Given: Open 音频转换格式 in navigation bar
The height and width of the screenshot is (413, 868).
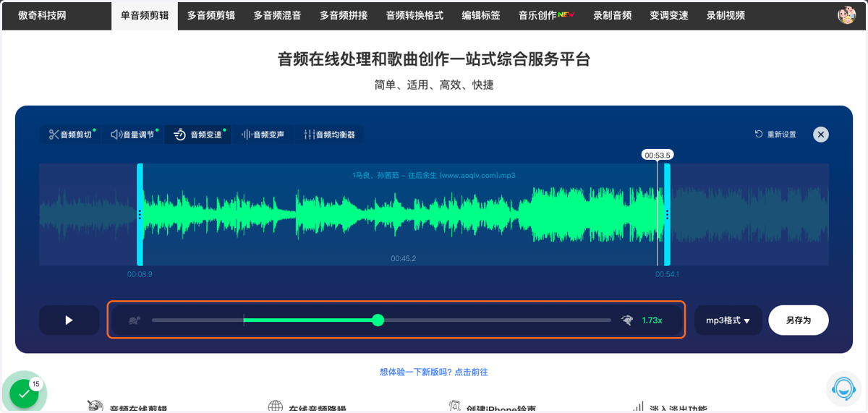Looking at the screenshot, I should pos(414,15).
